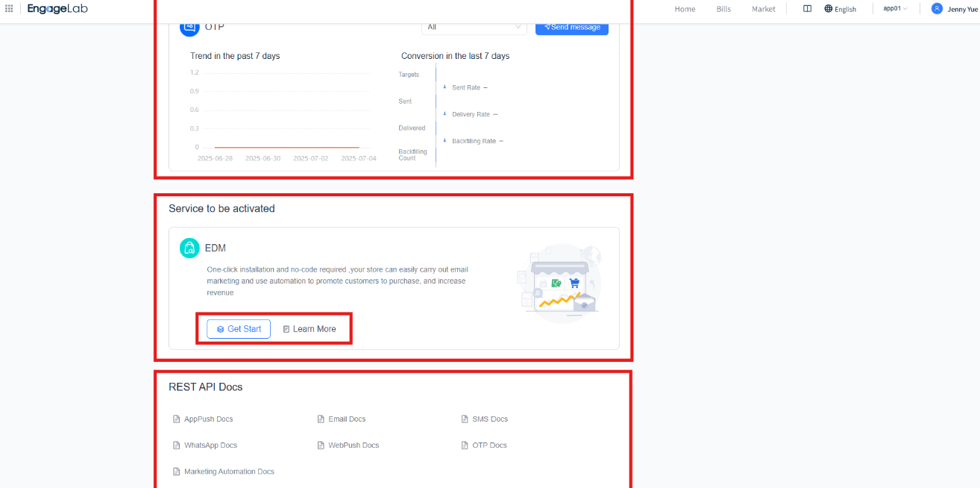
Task: Click the Delivery Rate arrow indicator
Action: coord(445,114)
